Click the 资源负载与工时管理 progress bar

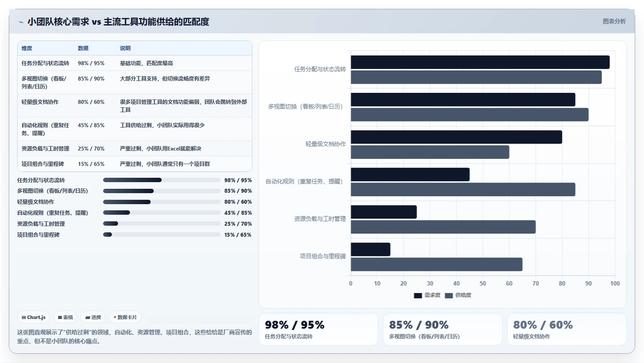pyautogui.click(x=162, y=224)
